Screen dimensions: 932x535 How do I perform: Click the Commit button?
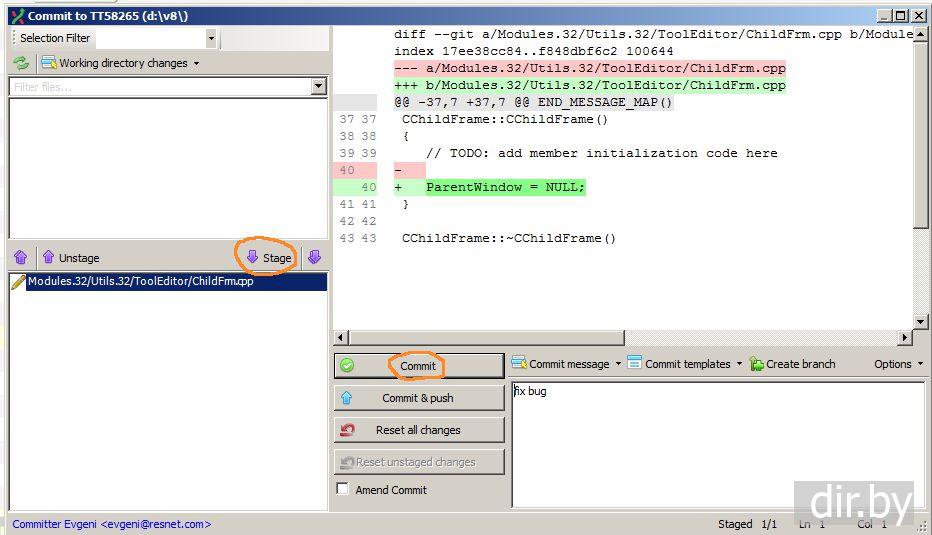coord(418,366)
